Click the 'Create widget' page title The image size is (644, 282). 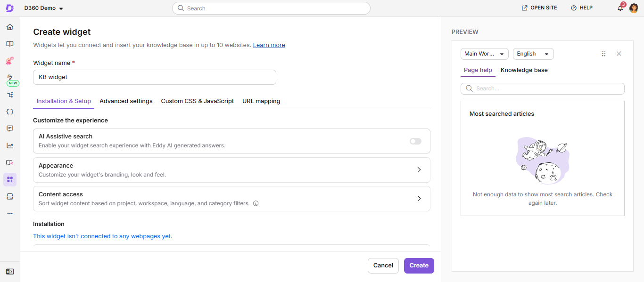[62, 32]
